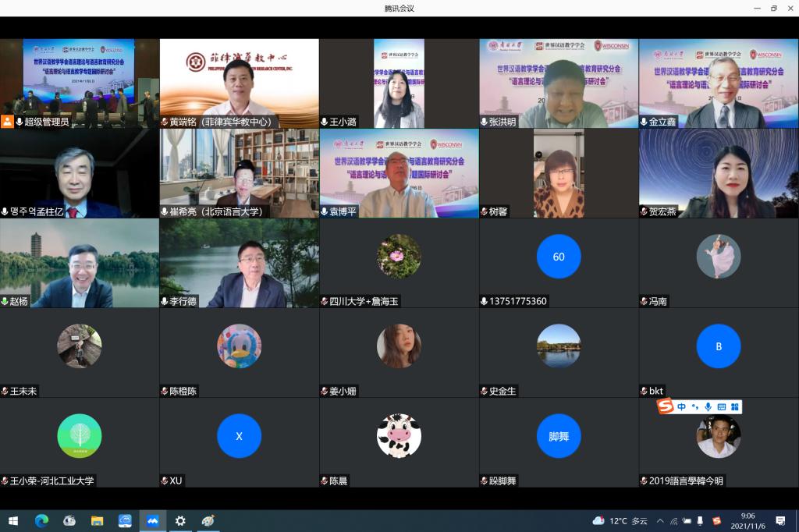Click voice input microphone on Sogou bar
Image resolution: width=799 pixels, height=532 pixels.
[708, 406]
